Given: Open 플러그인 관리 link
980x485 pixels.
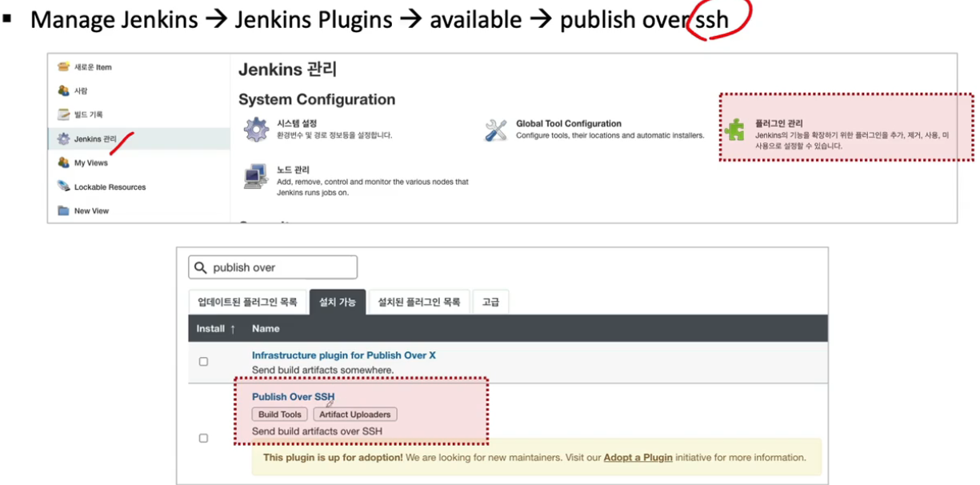Looking at the screenshot, I should click(778, 124).
